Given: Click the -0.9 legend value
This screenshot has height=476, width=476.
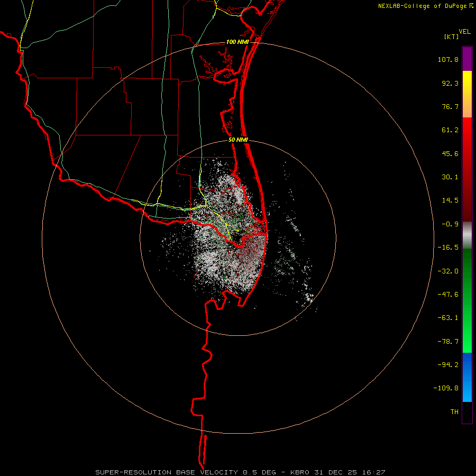Looking at the screenshot, I should click(x=450, y=224).
